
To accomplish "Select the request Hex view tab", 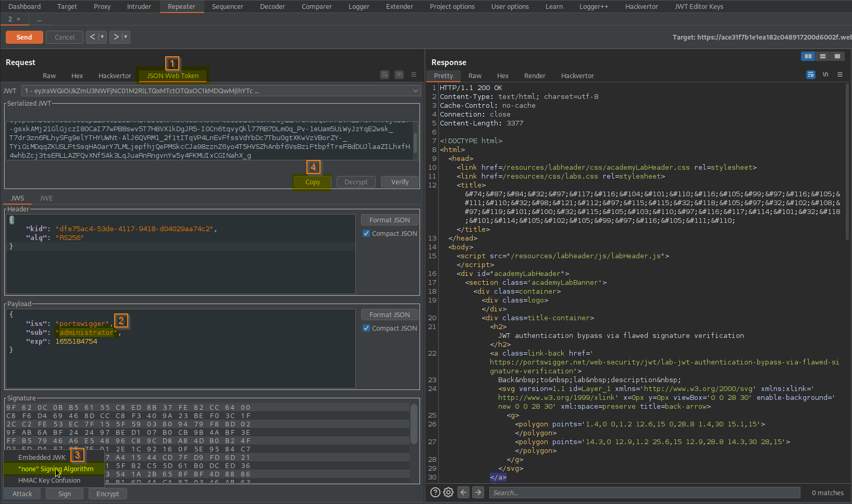I will (x=77, y=75).
